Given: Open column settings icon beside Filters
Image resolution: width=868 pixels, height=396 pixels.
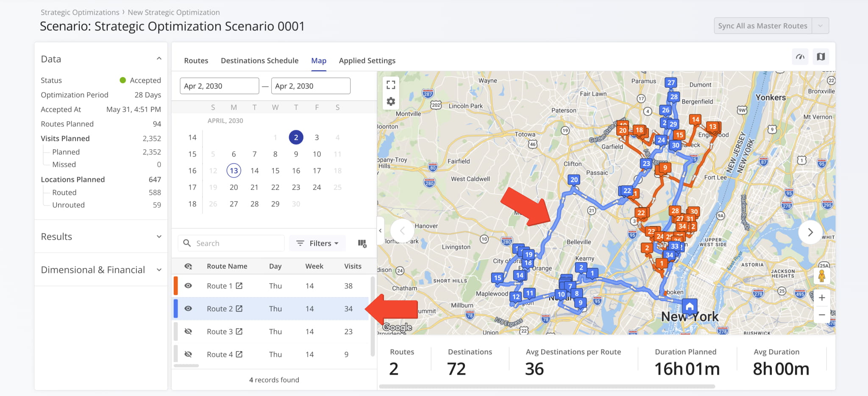Looking at the screenshot, I should tap(362, 243).
